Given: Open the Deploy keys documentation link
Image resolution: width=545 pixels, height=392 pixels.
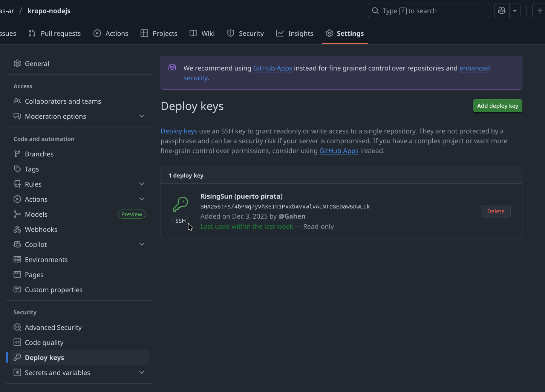Looking at the screenshot, I should coord(179,131).
